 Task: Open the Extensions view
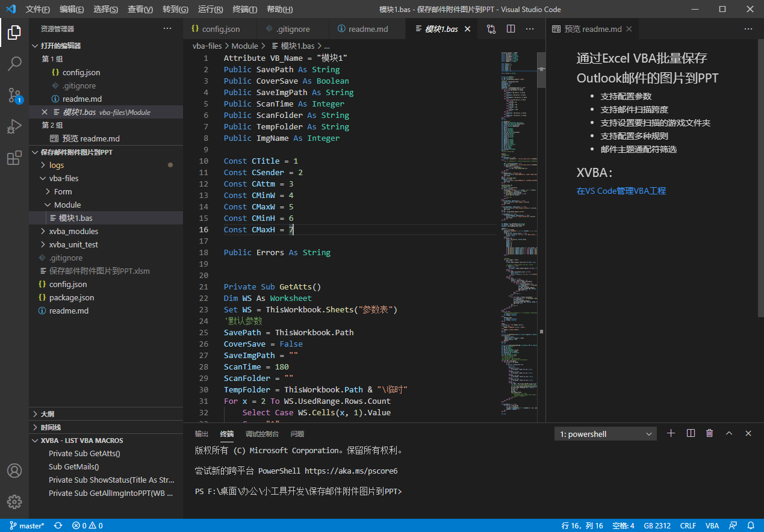click(14, 158)
